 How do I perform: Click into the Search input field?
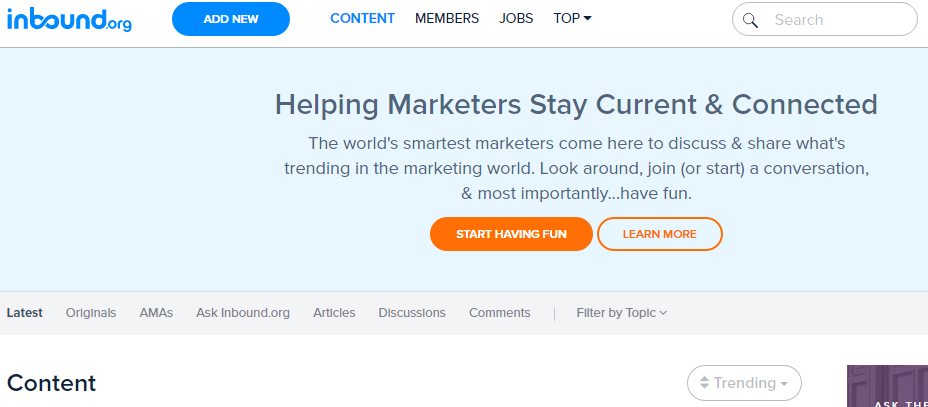click(x=824, y=20)
